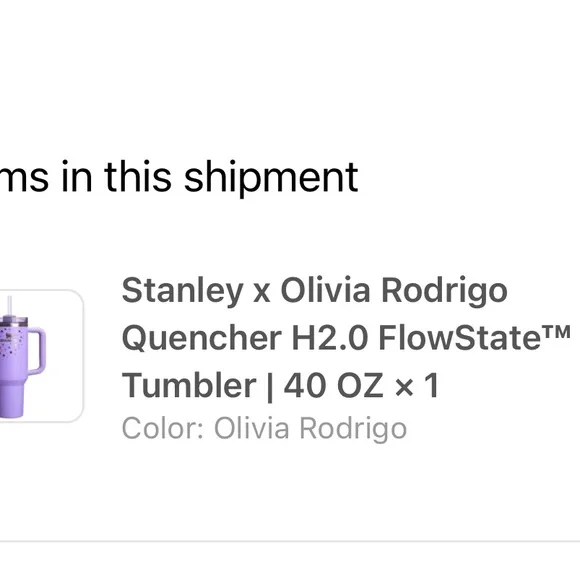Screen dimensions: 580x580
Task: Click the Color: Olivia Rodrigo variant text
Action: click(x=264, y=429)
